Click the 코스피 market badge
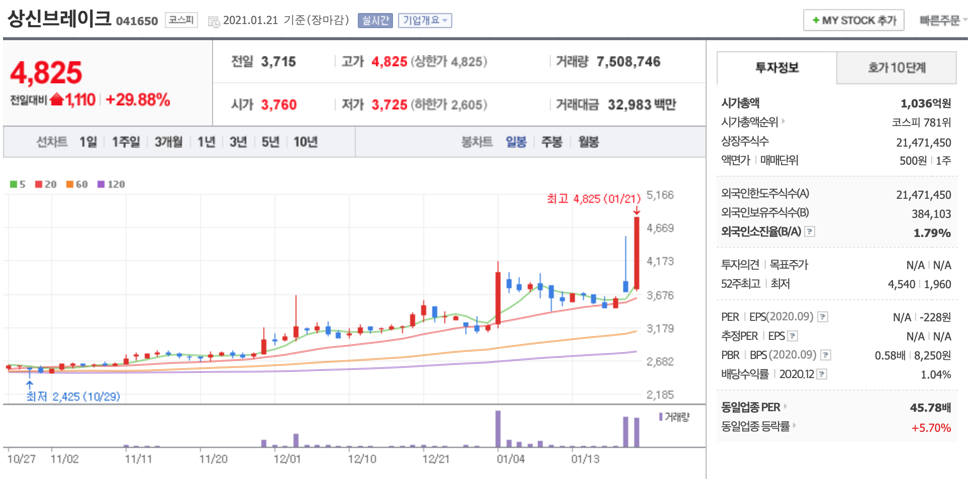Viewport: 980px width, 479px height. pyautogui.click(x=181, y=20)
